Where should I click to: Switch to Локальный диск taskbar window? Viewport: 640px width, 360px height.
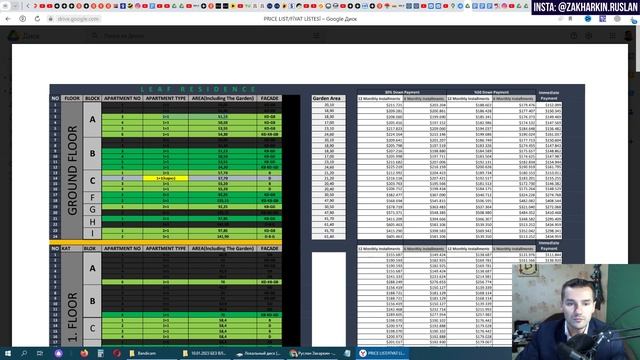pyautogui.click(x=259, y=353)
